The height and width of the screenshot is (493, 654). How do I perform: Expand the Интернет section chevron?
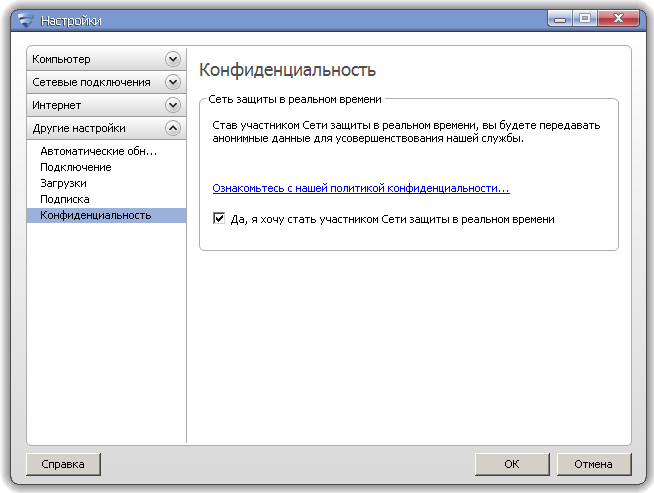(173, 105)
